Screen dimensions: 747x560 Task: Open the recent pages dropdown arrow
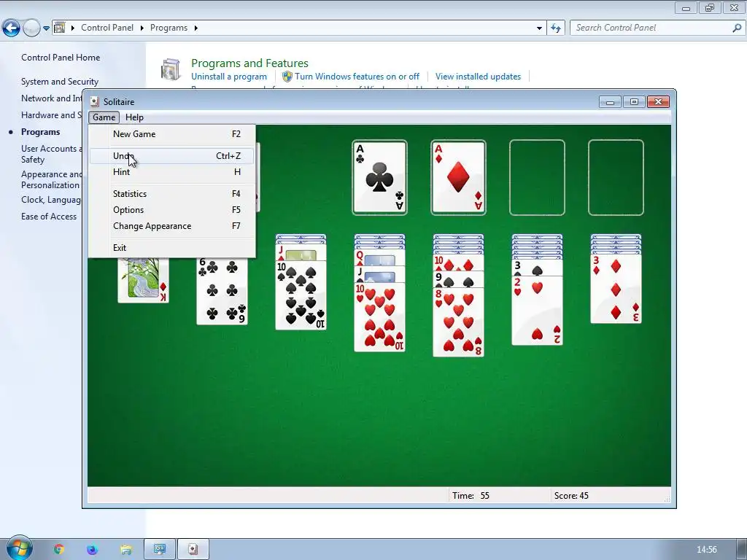pos(46,28)
